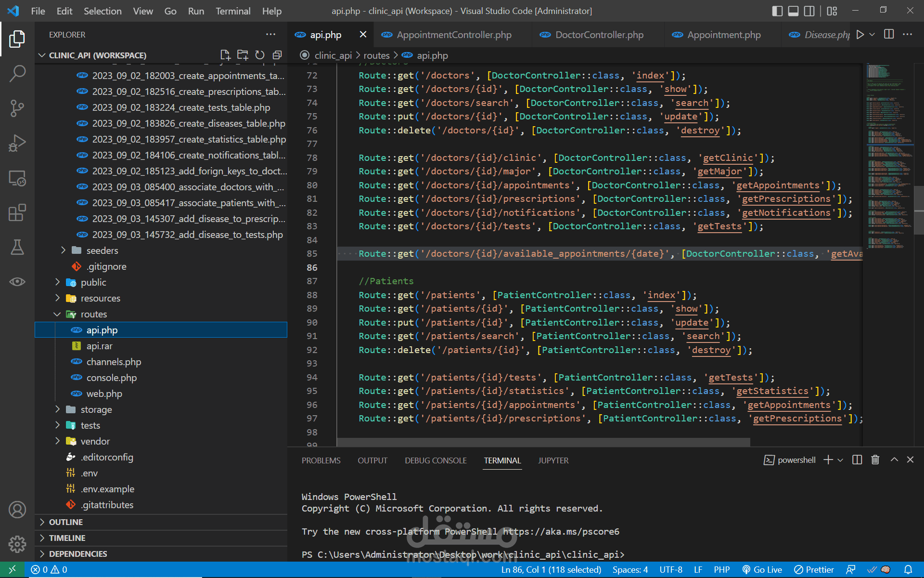Open Accounts menu icon

pyautogui.click(x=17, y=510)
